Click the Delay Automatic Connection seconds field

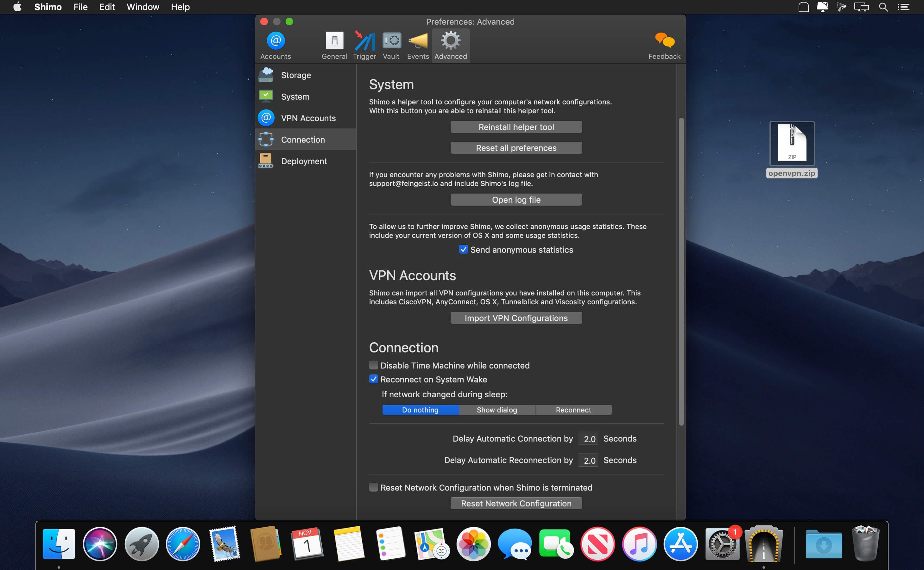point(588,439)
